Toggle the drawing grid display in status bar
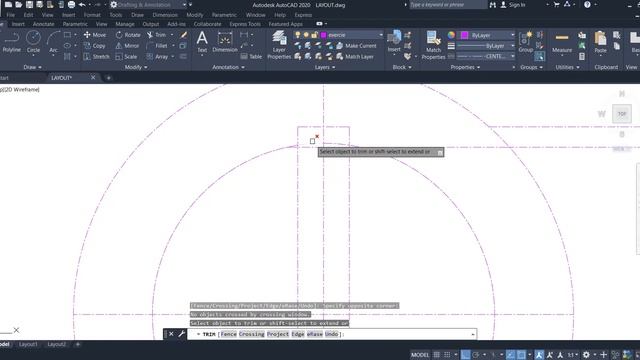Screen dimensions: 640x360 click(437, 355)
